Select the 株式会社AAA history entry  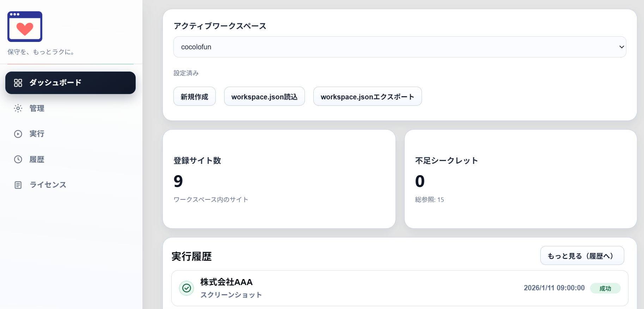[400, 288]
